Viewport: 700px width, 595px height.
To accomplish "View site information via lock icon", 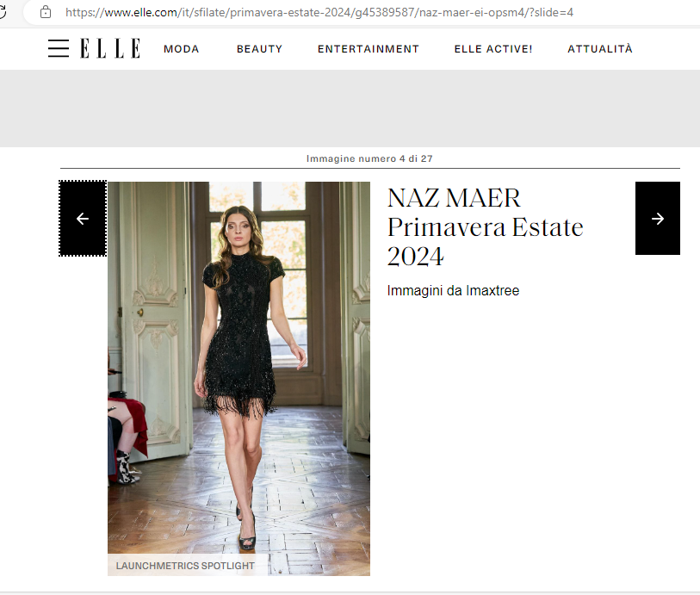I will pyautogui.click(x=46, y=12).
